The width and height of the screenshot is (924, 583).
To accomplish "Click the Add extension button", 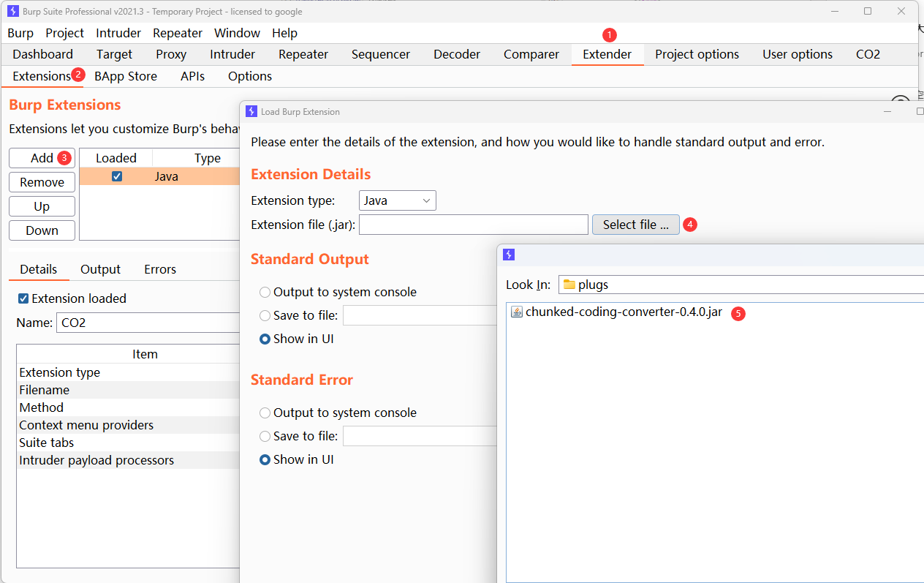I will 42,158.
